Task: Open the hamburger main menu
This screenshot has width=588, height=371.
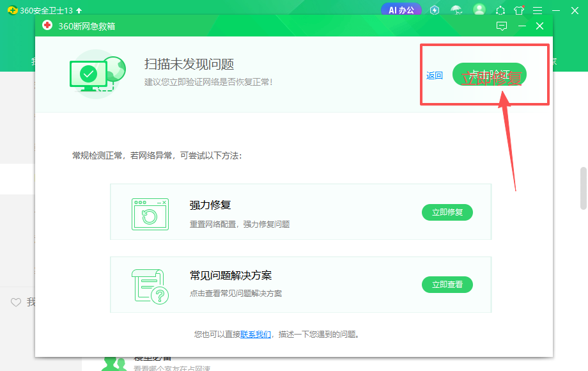Action: 538,11
